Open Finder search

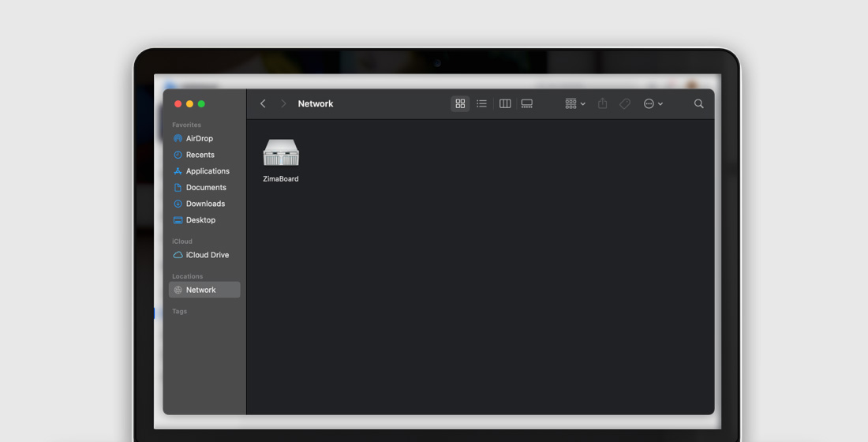(698, 103)
